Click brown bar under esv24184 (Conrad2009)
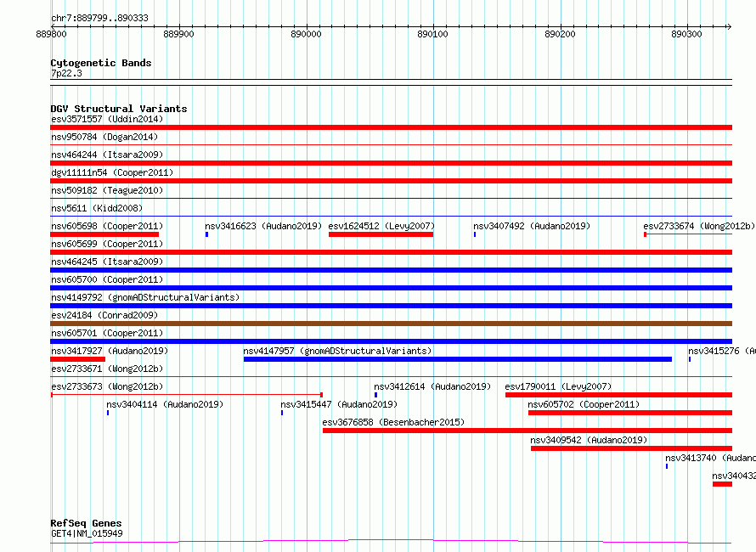 click(x=391, y=324)
